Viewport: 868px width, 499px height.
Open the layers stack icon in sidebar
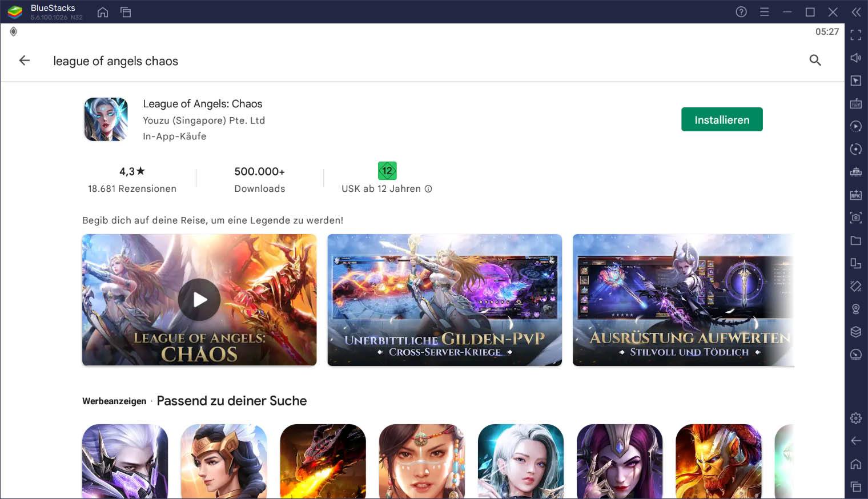(855, 332)
